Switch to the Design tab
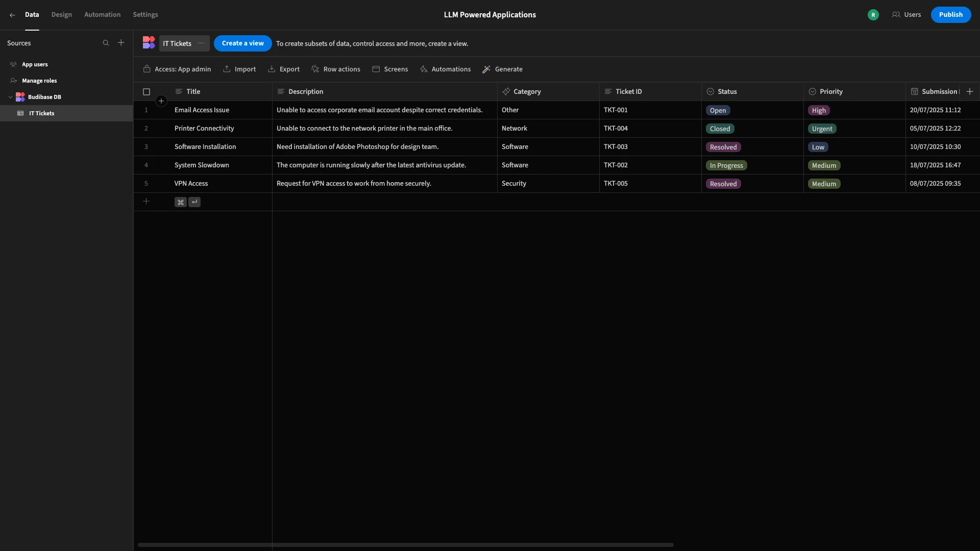Viewport: 980px width, 551px height. 62,15
